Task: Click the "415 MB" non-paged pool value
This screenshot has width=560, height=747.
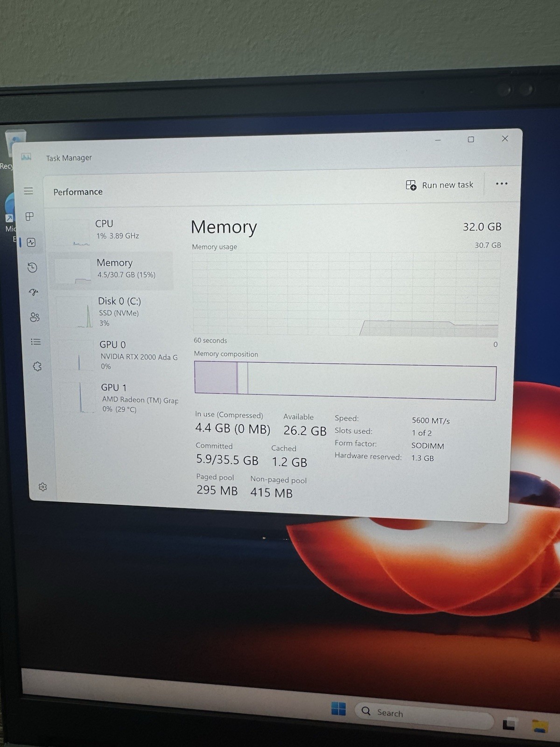Action: [271, 493]
